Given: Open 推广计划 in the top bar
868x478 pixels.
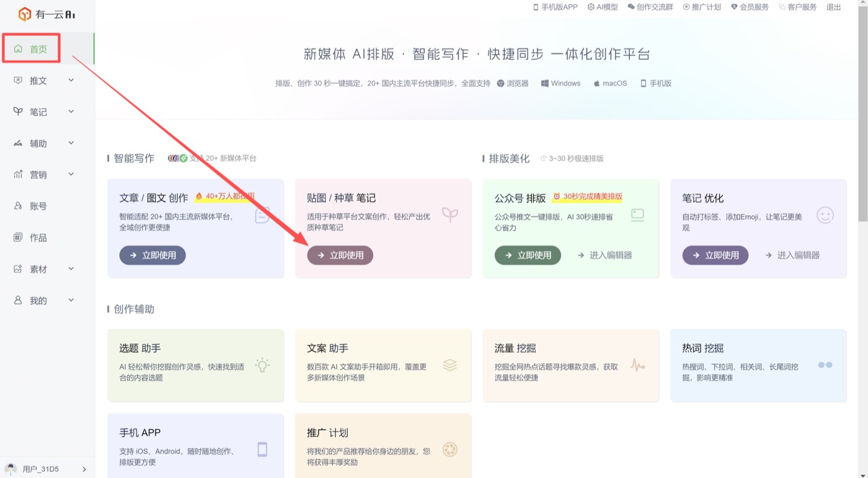Looking at the screenshot, I should tap(702, 7).
